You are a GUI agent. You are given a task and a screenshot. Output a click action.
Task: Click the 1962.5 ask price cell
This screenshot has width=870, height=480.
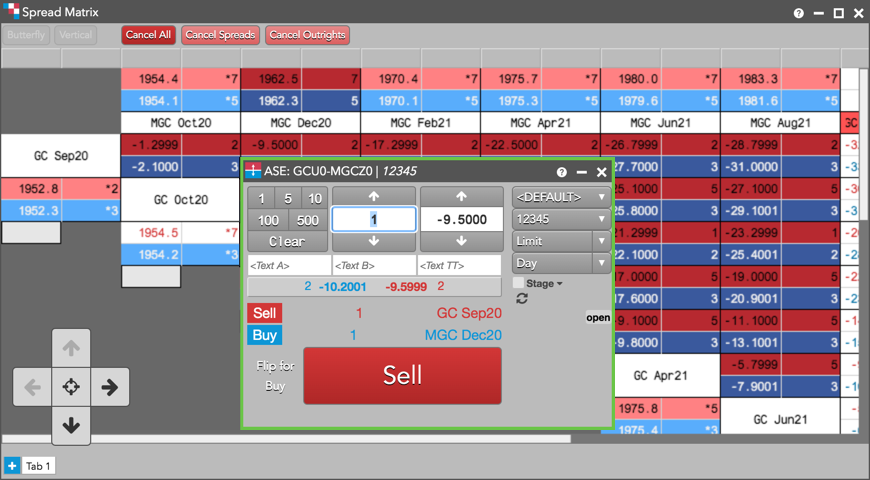pos(271,79)
